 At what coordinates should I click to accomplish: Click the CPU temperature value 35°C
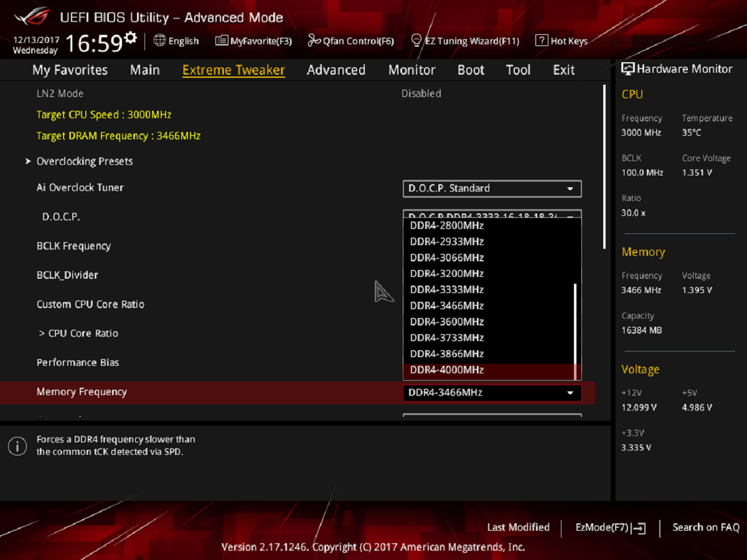pos(692,133)
